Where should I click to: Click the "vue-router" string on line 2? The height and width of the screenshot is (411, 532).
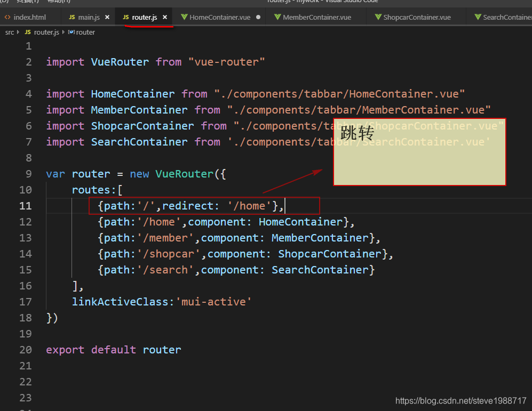(x=226, y=62)
